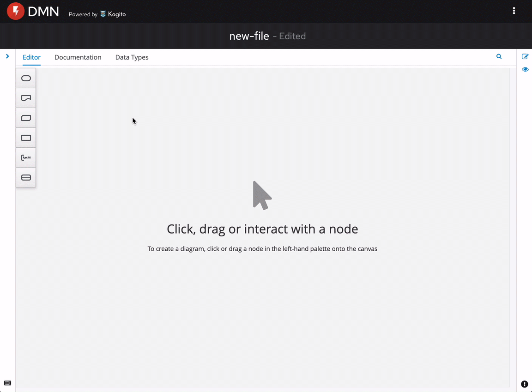Click the large gray cursor graphic
The image size is (532, 392).
(x=262, y=195)
